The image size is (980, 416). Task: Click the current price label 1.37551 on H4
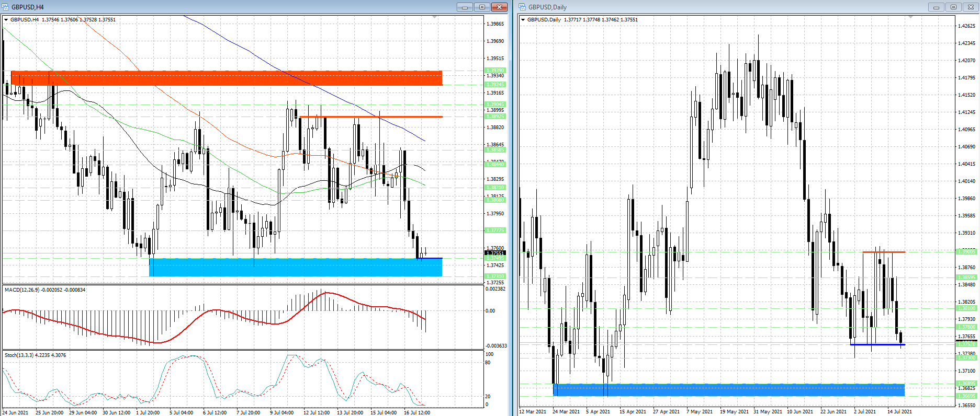tap(495, 253)
